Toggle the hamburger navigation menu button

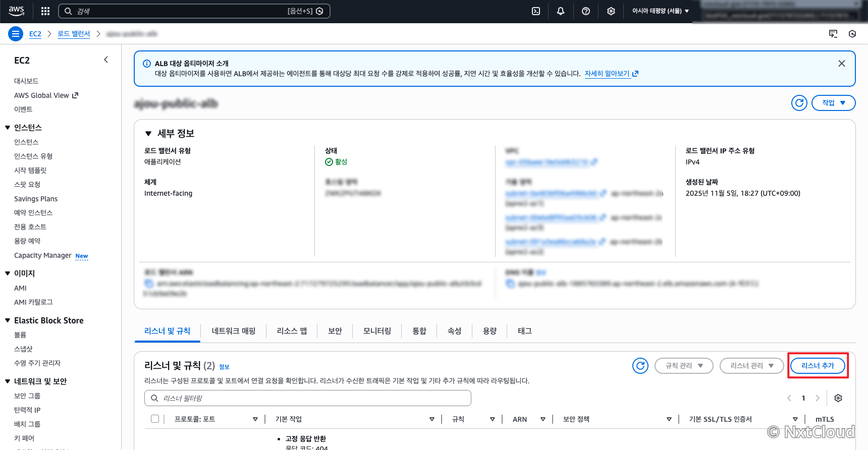[16, 34]
